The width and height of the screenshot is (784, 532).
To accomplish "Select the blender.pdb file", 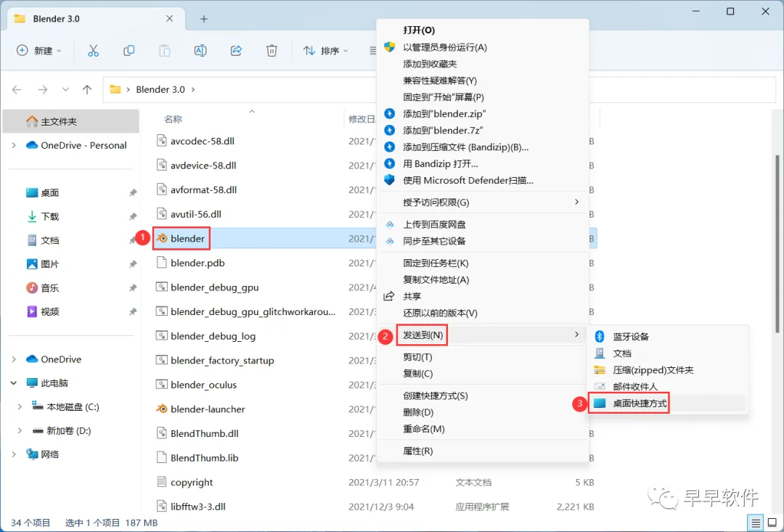I will coord(197,263).
